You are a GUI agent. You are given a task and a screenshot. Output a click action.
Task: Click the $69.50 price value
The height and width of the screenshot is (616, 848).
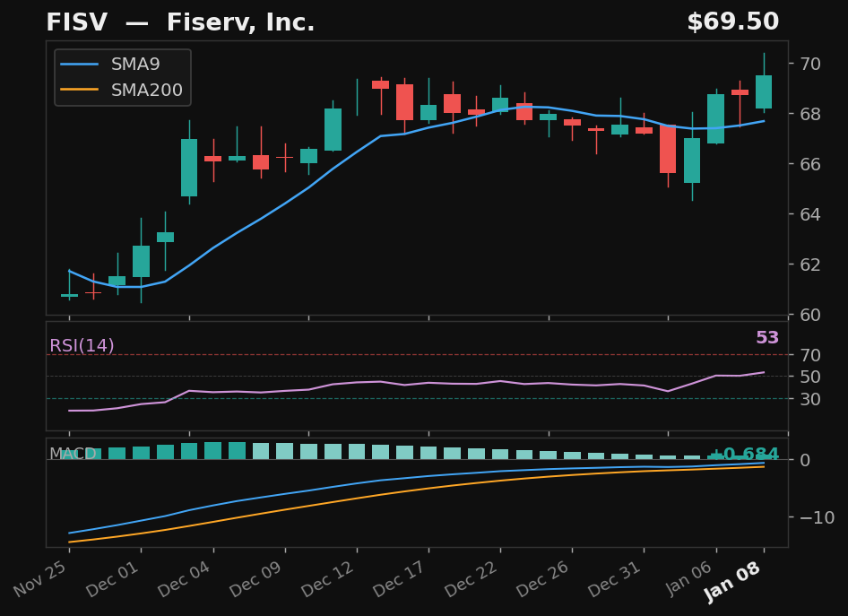732,22
